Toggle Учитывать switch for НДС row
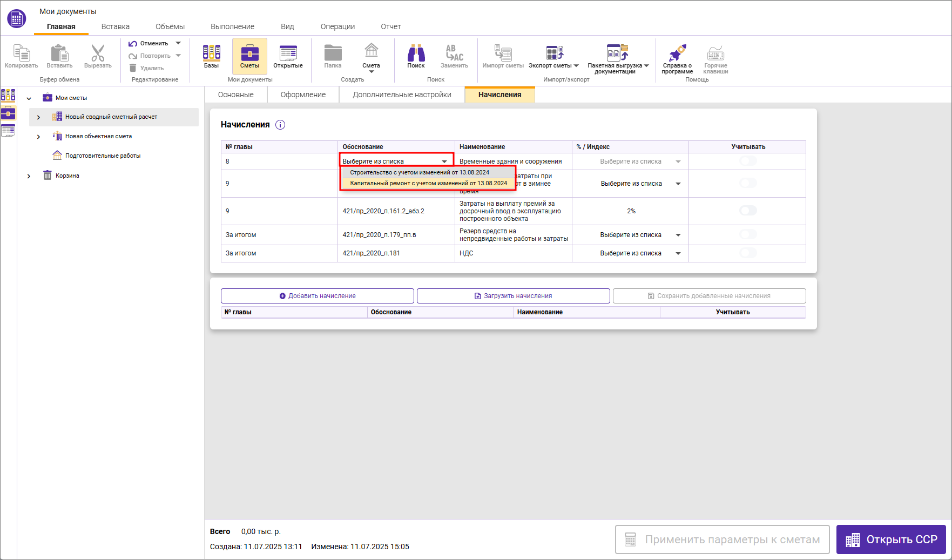 748,253
